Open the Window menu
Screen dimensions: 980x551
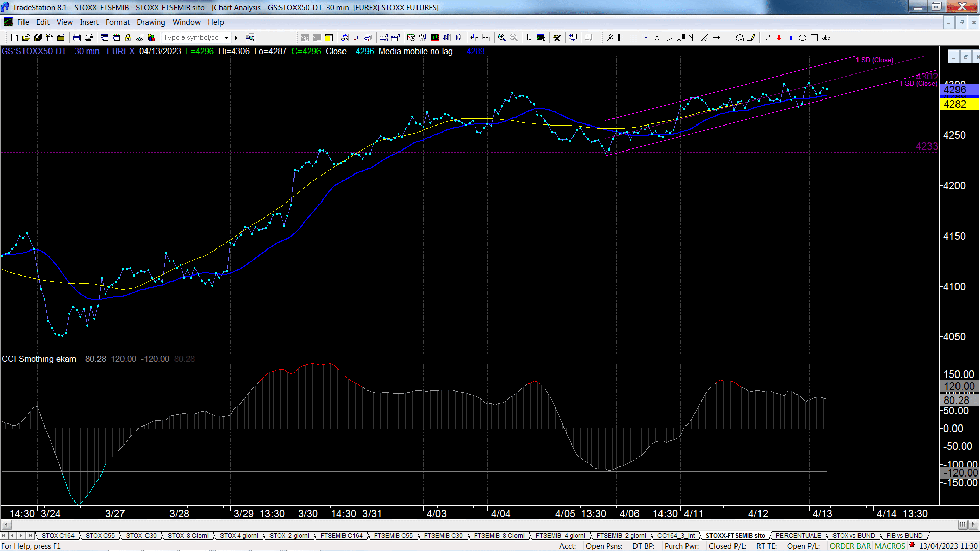[186, 22]
